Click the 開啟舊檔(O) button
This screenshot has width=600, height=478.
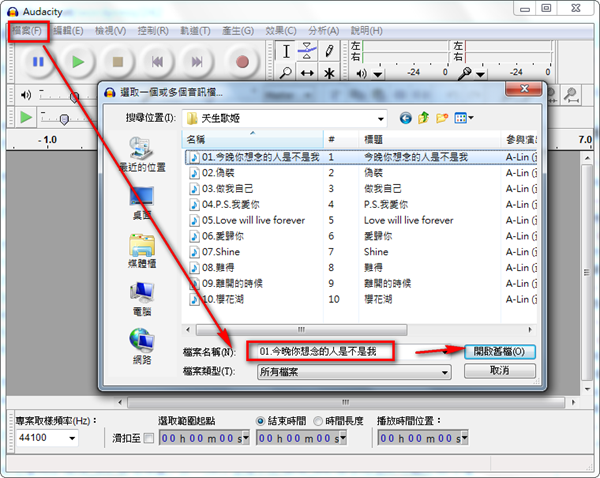[499, 352]
